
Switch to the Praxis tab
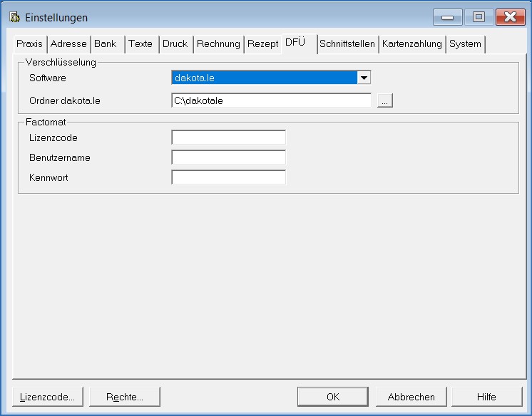click(x=30, y=44)
